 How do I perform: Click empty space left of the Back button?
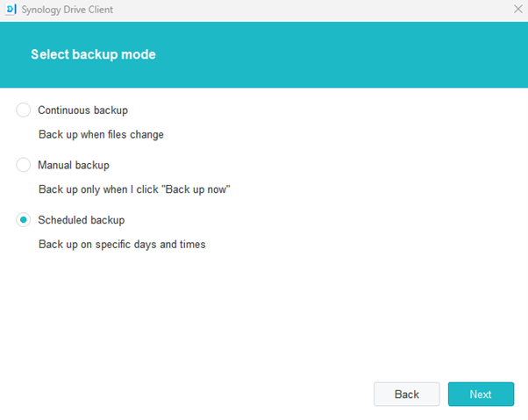pyautogui.click(x=219, y=395)
